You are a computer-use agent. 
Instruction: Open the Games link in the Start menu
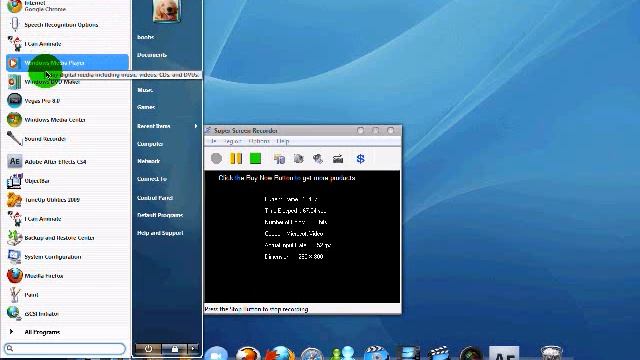[x=146, y=107]
